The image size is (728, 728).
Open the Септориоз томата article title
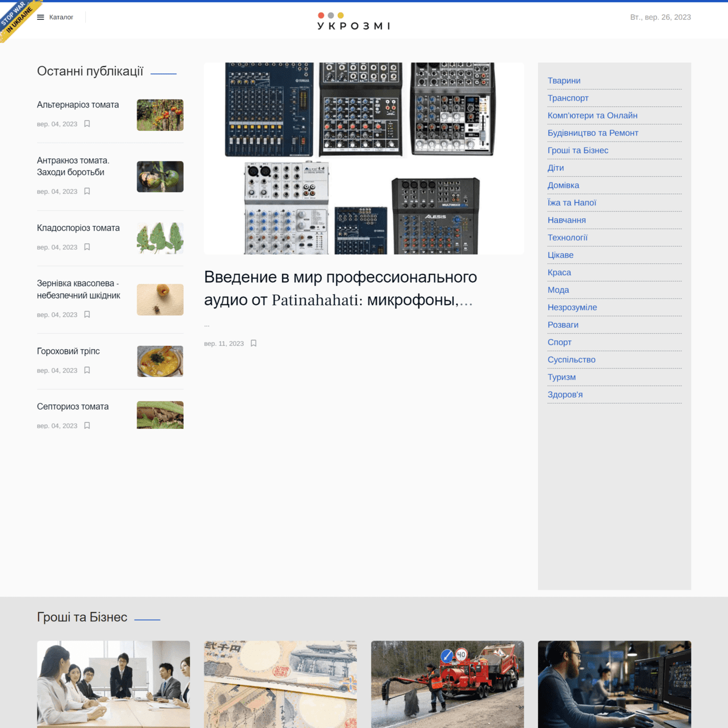(x=73, y=407)
